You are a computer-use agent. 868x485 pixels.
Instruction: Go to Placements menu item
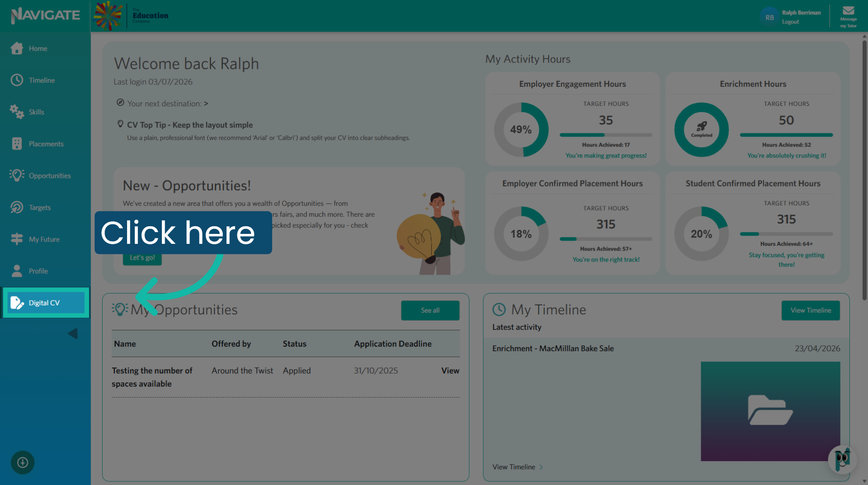46,144
